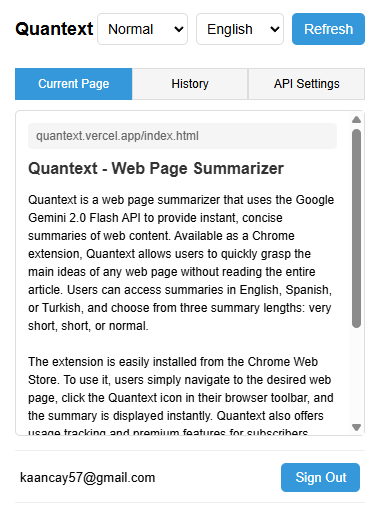Click the summary panel's vertical scrollbar thumb

pos(356,228)
